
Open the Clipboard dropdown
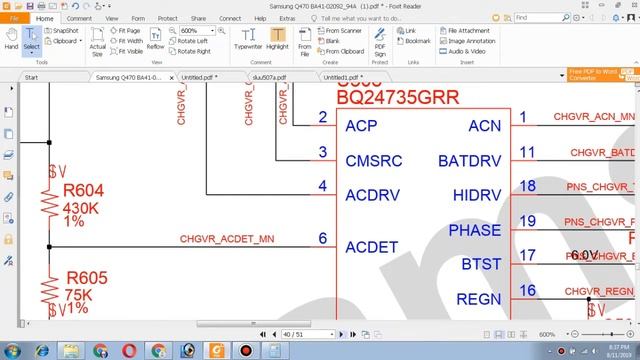point(63,41)
